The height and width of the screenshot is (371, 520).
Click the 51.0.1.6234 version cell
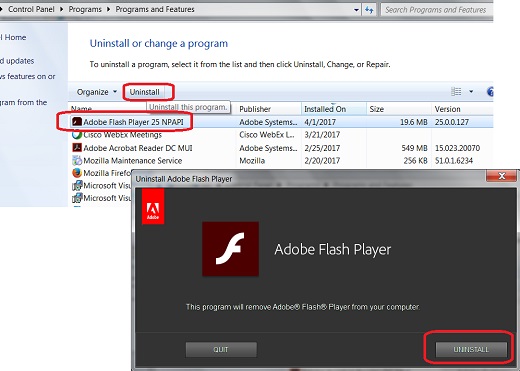454,161
